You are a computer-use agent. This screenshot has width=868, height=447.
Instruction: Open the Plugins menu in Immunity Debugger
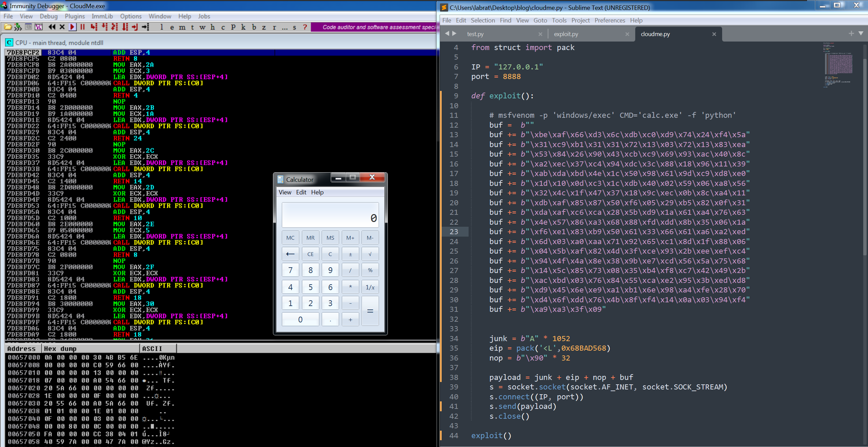[x=75, y=16]
